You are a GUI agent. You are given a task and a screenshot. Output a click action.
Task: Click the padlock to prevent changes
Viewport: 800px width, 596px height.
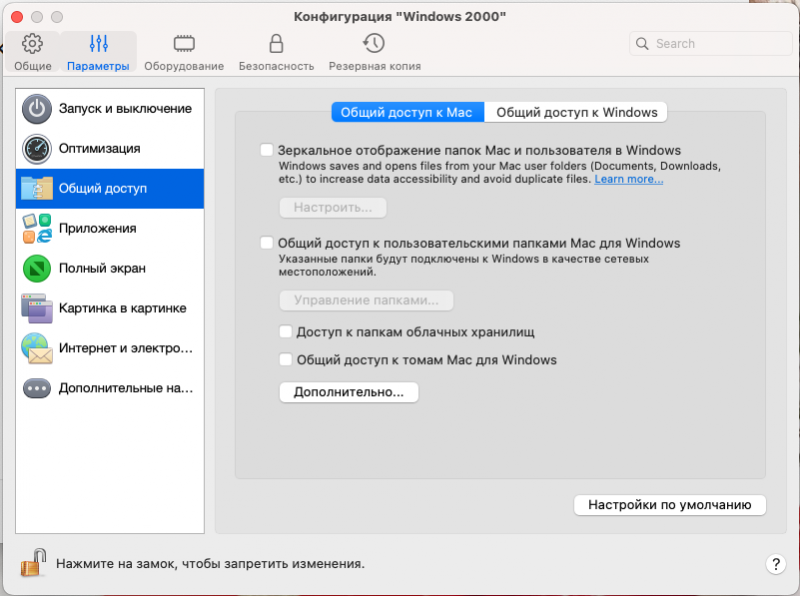[x=33, y=562]
